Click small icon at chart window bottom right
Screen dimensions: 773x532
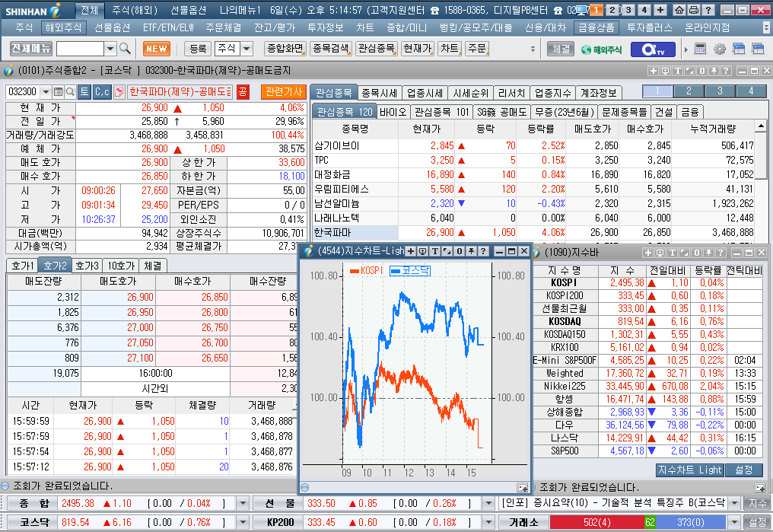[522, 488]
